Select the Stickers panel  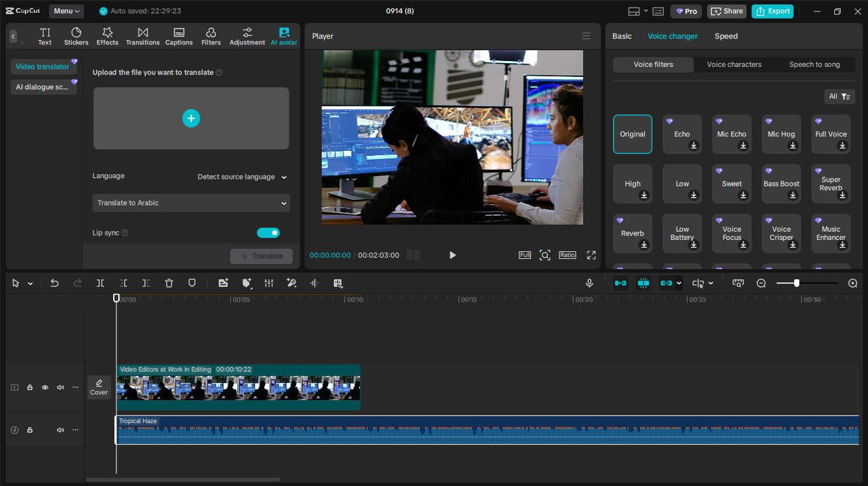click(76, 36)
